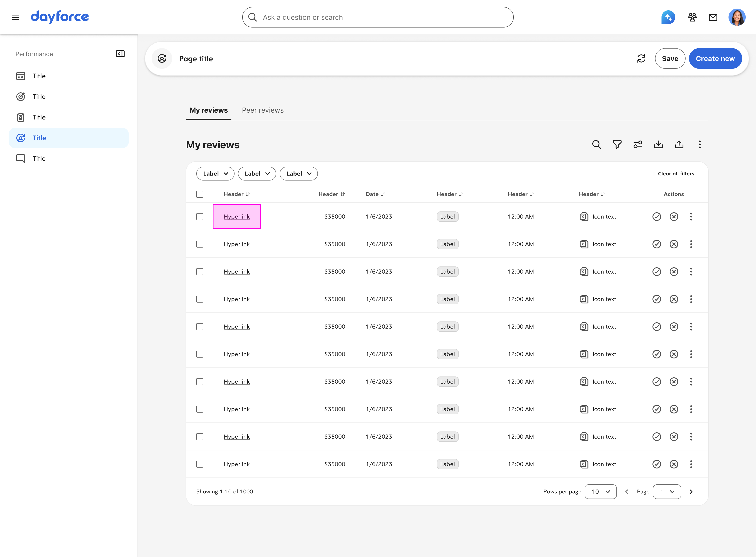Click the AI assistant sparkle icon
The height and width of the screenshot is (557, 756).
point(668,17)
